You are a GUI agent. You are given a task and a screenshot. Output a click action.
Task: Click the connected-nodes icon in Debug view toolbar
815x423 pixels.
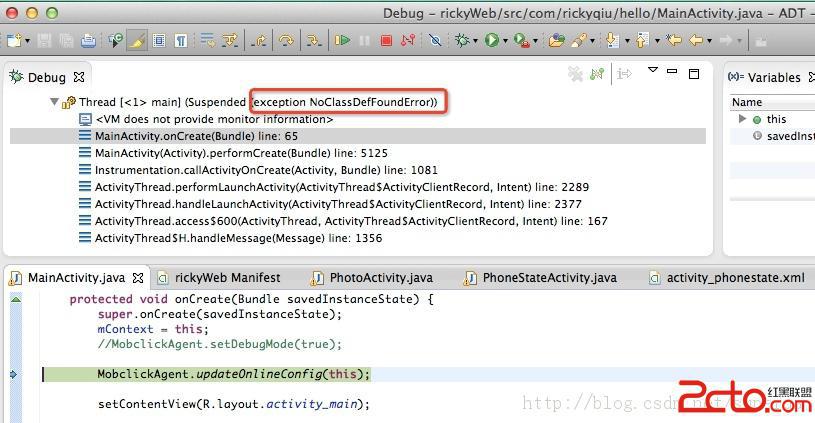tap(597, 74)
